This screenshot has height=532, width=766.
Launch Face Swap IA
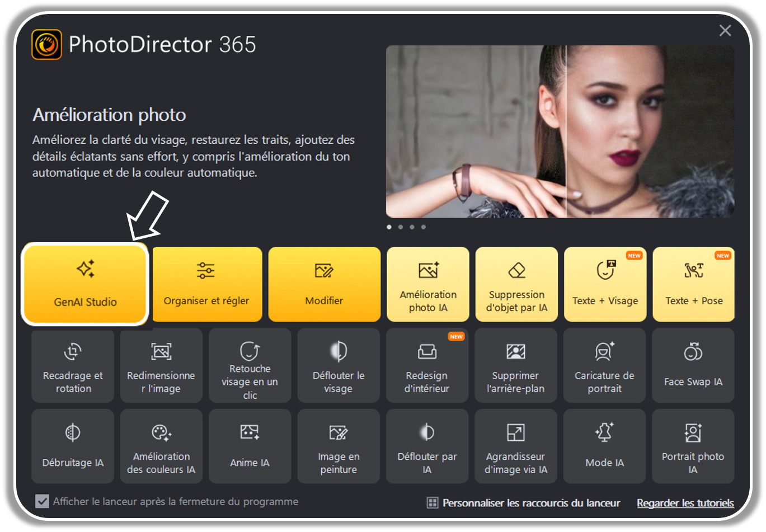tap(693, 365)
